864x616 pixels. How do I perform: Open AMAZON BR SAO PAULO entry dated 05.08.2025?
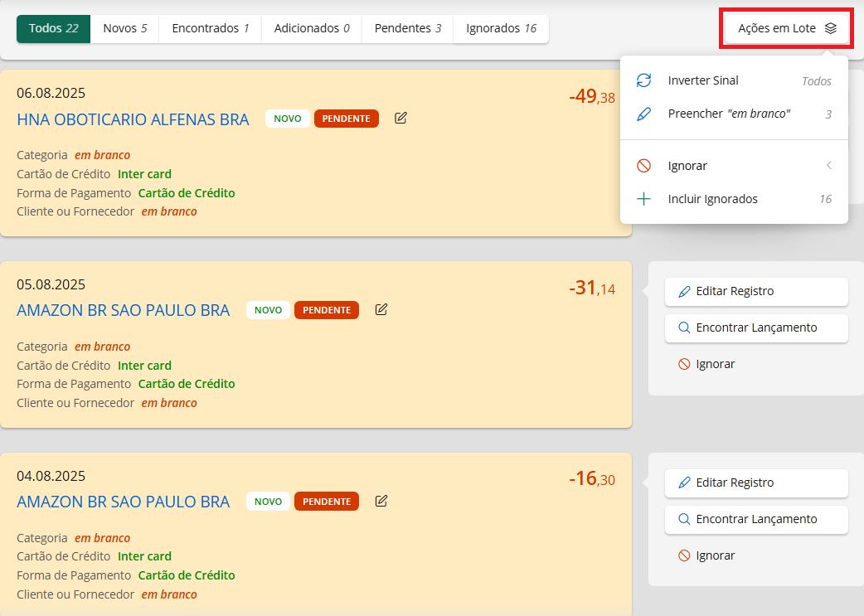click(x=124, y=310)
